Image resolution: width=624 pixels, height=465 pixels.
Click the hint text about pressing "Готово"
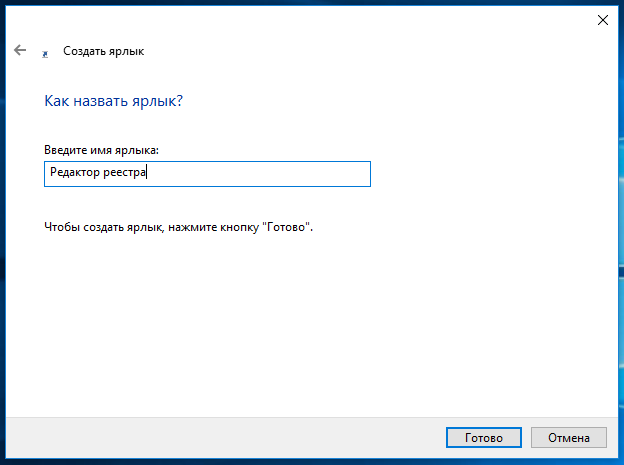point(179,227)
